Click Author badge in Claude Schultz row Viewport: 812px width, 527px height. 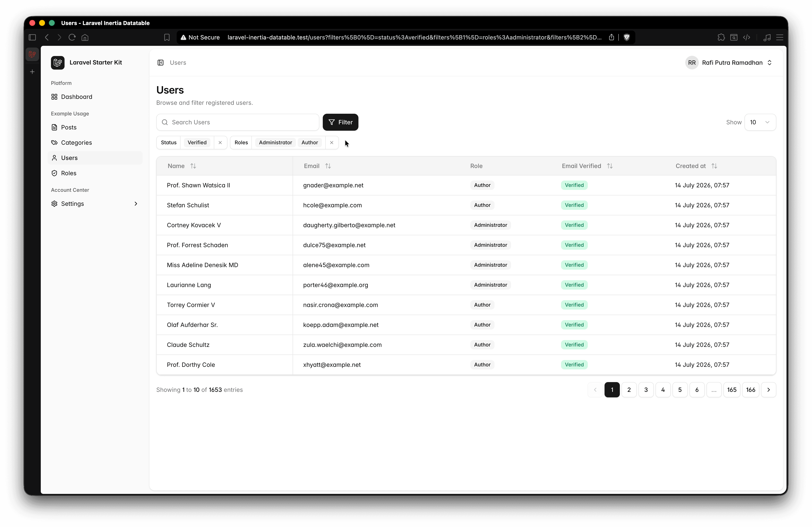pyautogui.click(x=482, y=345)
